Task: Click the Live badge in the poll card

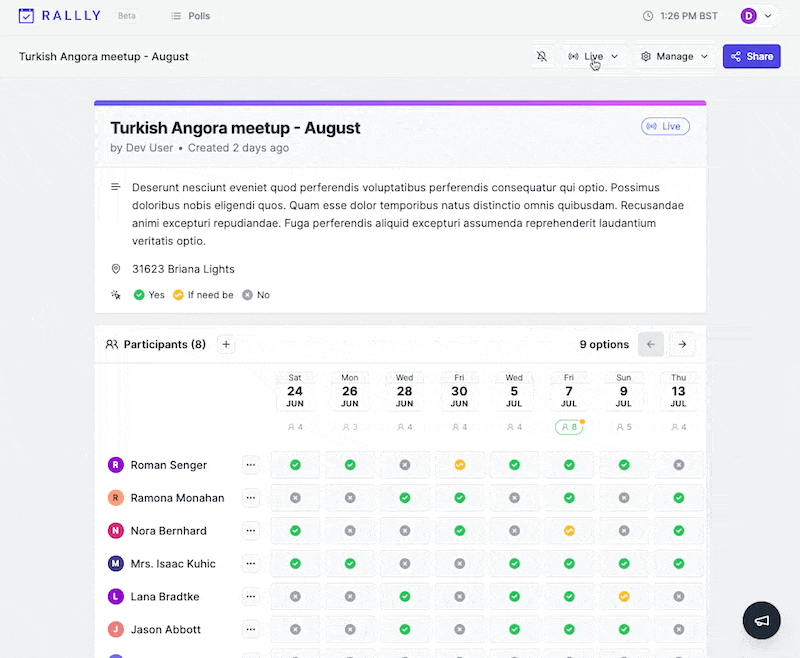Action: [665, 127]
